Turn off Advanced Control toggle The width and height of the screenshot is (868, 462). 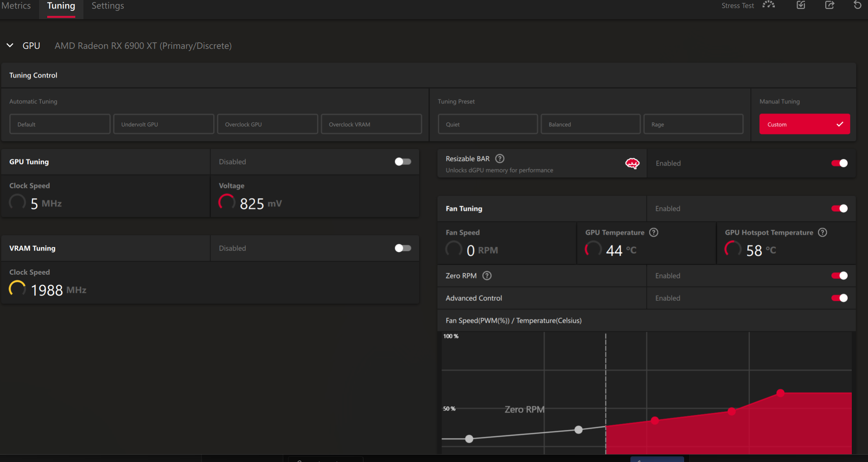839,298
